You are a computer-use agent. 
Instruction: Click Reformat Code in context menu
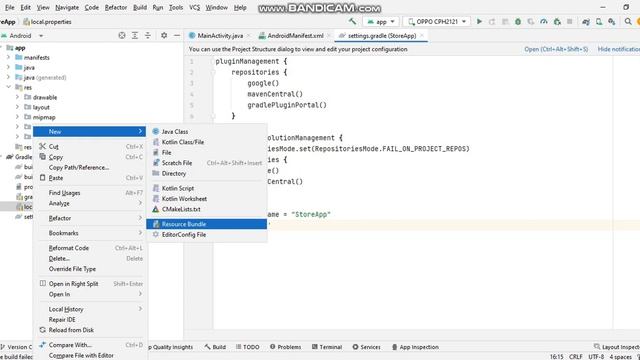pos(90,248)
